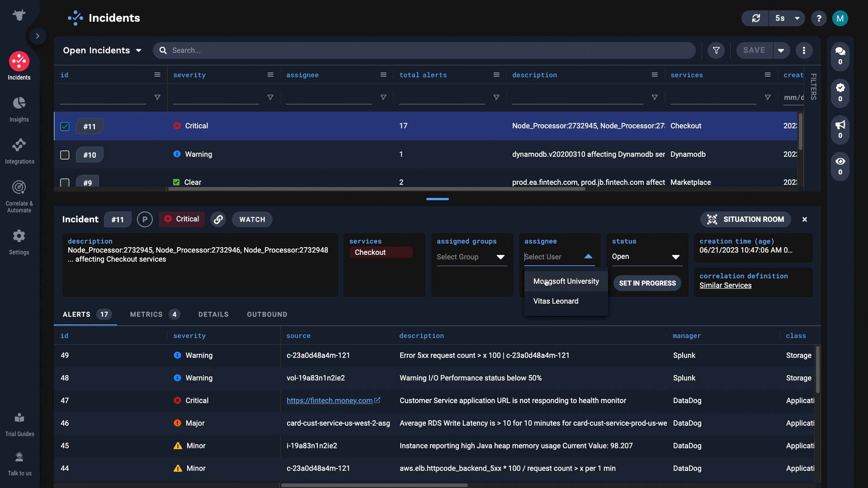Click the SAVE button
The height and width of the screenshot is (488, 868).
tap(754, 50)
